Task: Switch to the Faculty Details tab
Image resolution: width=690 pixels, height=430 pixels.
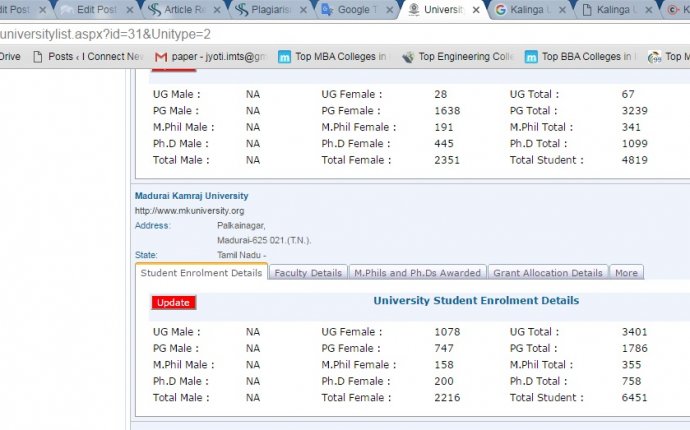Action: pyautogui.click(x=308, y=273)
